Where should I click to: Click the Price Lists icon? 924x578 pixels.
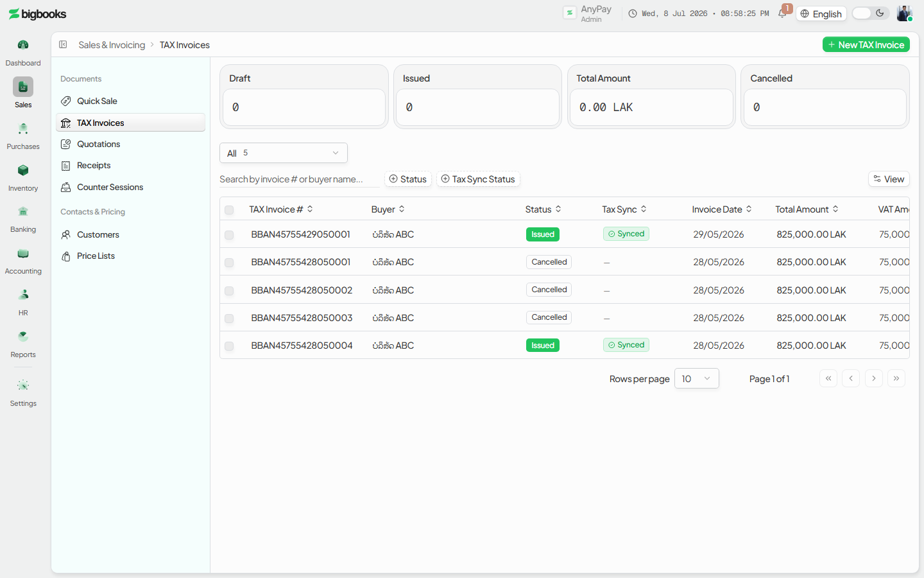point(65,256)
